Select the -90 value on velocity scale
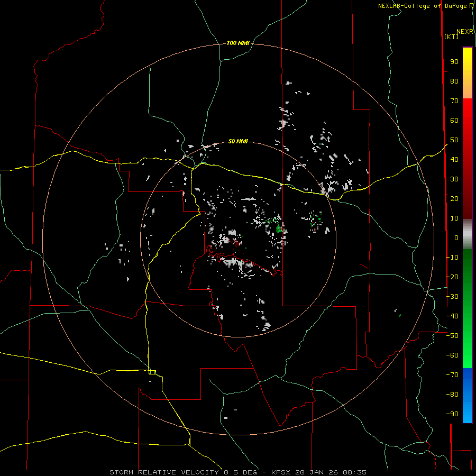 click(452, 414)
